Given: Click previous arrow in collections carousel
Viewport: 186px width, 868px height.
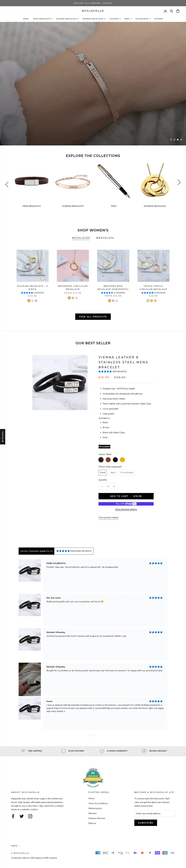Looking at the screenshot, I should click(7, 184).
